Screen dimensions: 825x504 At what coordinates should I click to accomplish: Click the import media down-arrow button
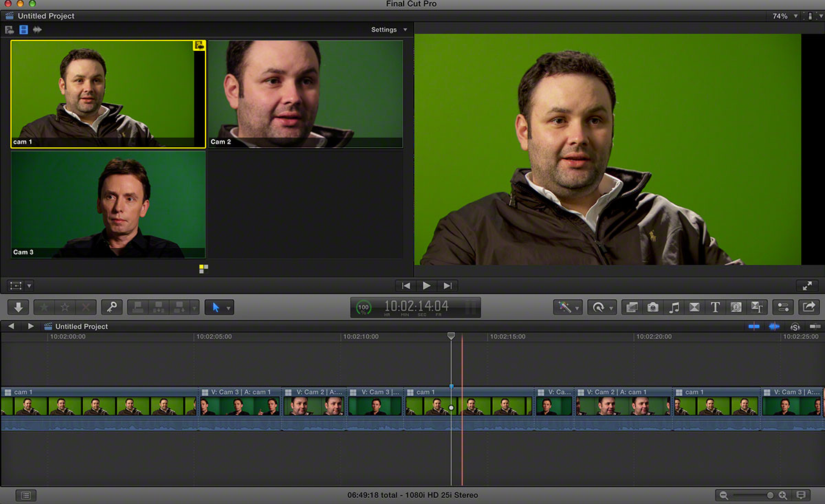(x=19, y=307)
